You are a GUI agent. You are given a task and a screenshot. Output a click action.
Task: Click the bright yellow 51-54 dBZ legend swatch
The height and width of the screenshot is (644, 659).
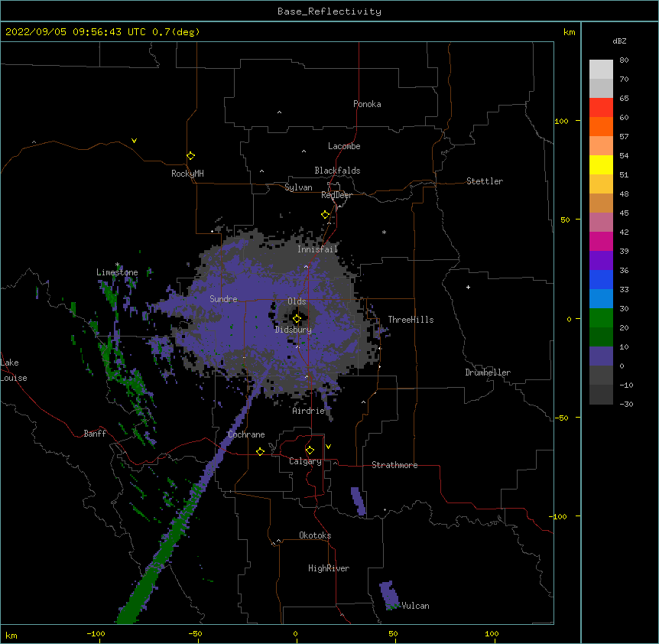pyautogui.click(x=601, y=164)
